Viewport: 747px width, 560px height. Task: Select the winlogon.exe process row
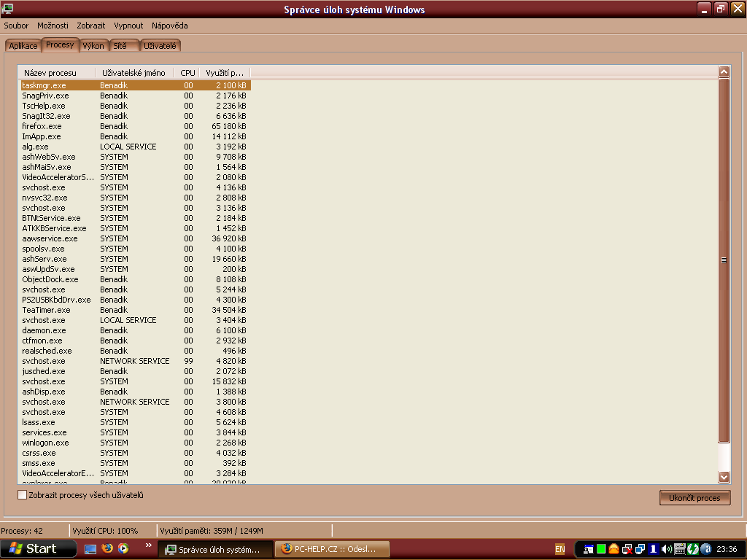pos(135,443)
